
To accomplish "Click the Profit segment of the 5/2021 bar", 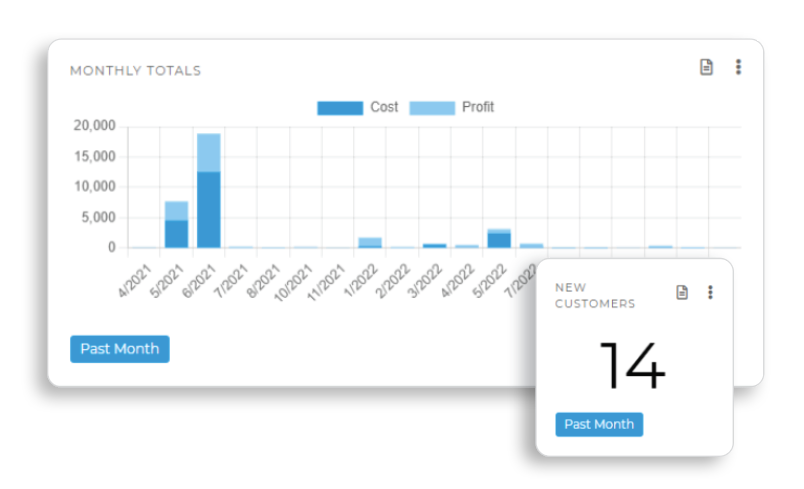I will point(176,210).
